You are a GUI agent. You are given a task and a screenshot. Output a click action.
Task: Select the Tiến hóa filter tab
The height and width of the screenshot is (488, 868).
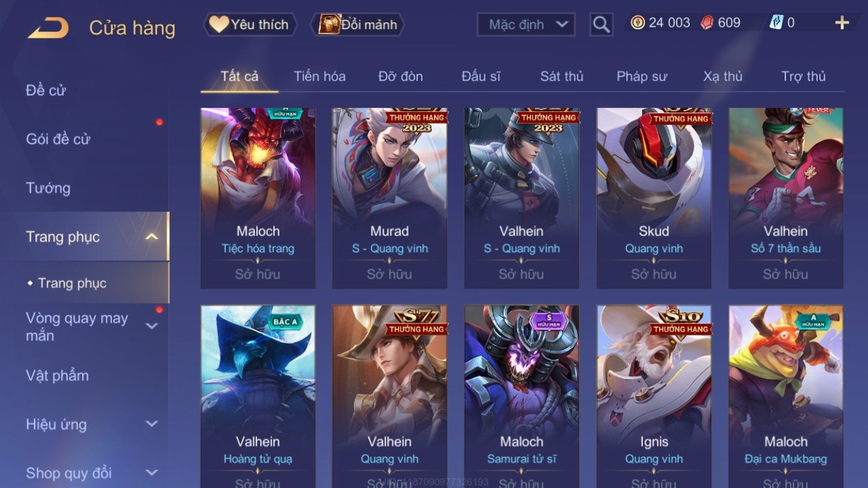point(319,76)
